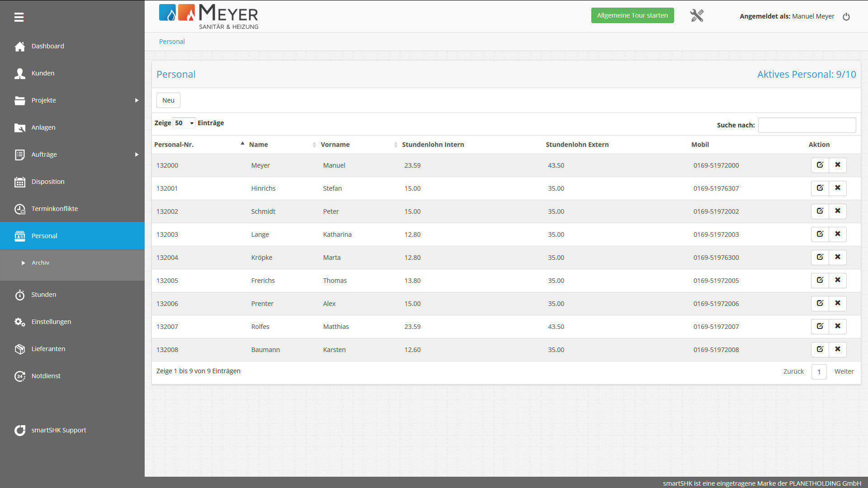868x488 pixels.
Task: Click the Lieferanten box icon
Action: pyautogui.click(x=19, y=349)
